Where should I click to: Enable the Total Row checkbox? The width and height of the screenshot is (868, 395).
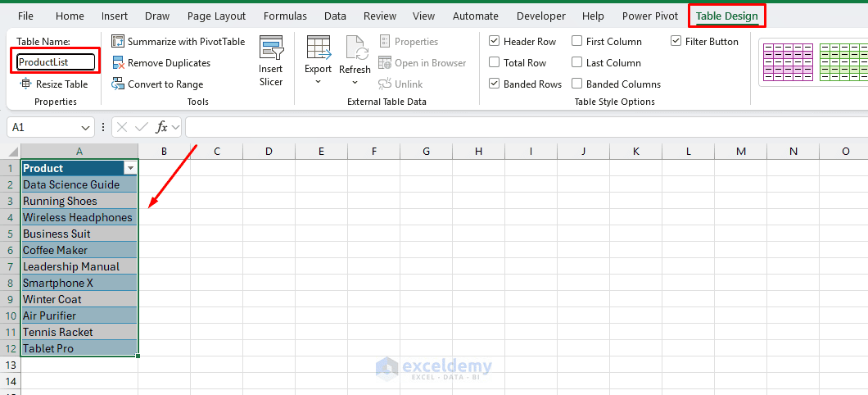point(495,63)
